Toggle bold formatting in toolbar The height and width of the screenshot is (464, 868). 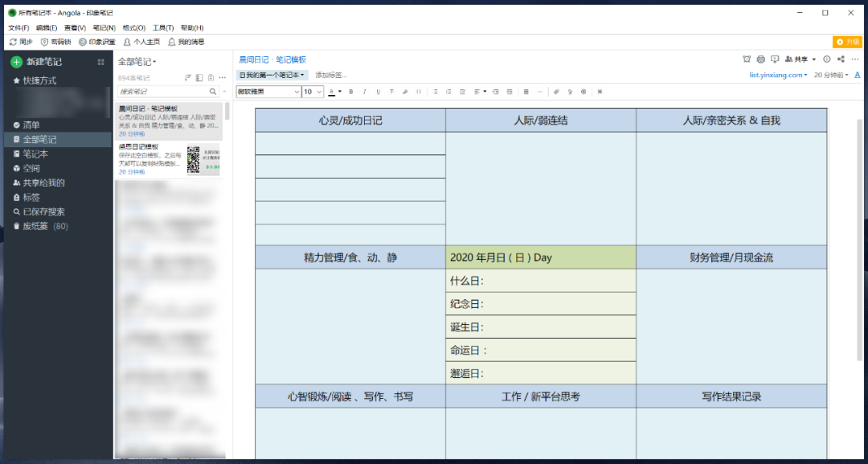pos(351,92)
